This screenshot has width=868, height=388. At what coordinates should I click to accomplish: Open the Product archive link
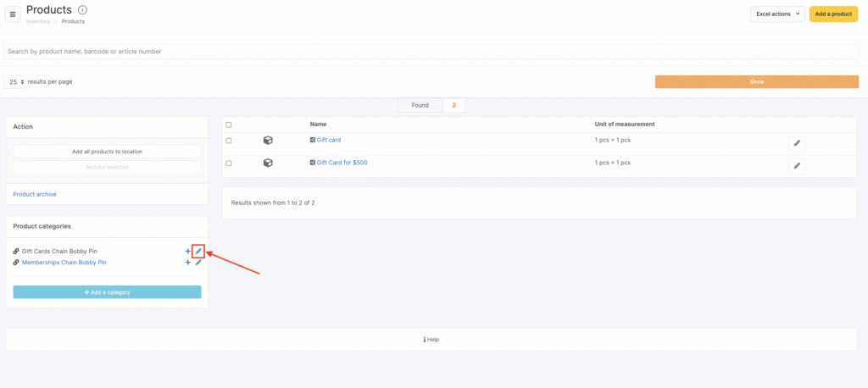pyautogui.click(x=35, y=195)
